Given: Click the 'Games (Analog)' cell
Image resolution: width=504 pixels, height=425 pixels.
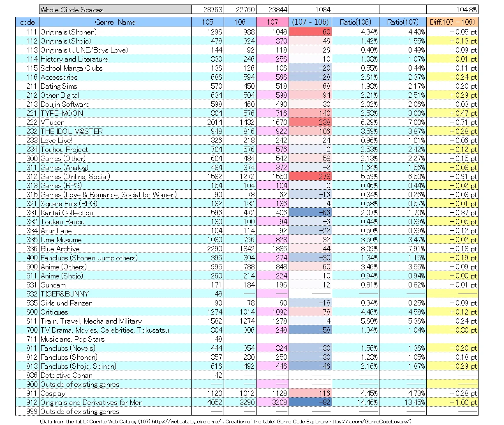Looking at the screenshot, I should tap(115, 168).
